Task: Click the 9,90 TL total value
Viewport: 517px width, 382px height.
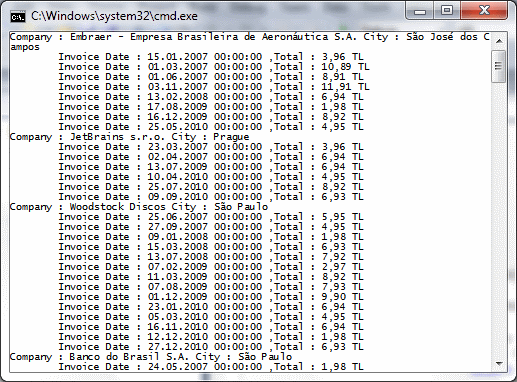Action: (x=342, y=297)
